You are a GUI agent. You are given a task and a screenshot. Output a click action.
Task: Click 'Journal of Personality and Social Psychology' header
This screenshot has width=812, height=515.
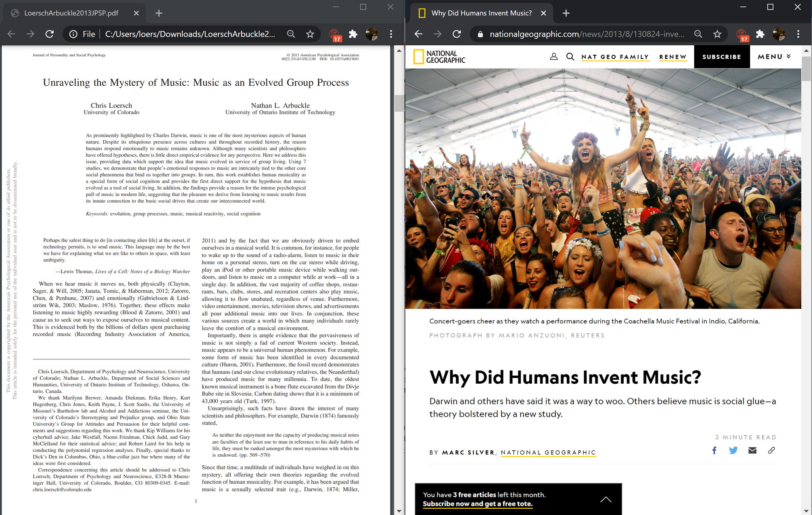point(69,55)
